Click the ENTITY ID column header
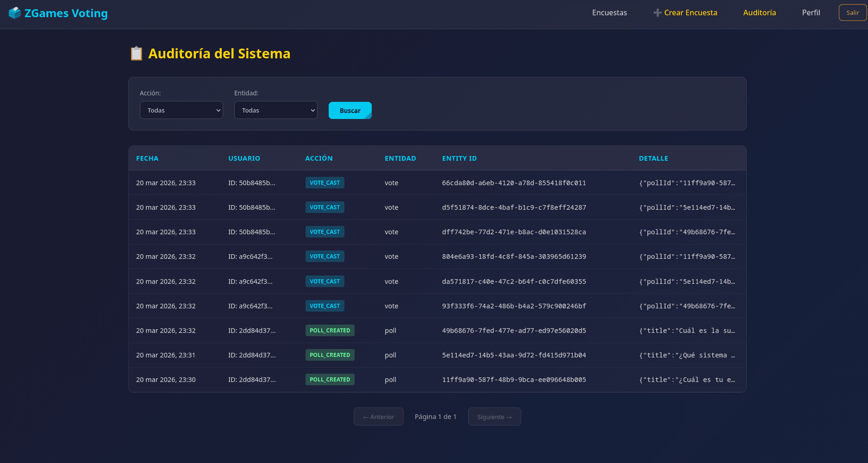Screen dimensions: 868x463 coord(459,158)
